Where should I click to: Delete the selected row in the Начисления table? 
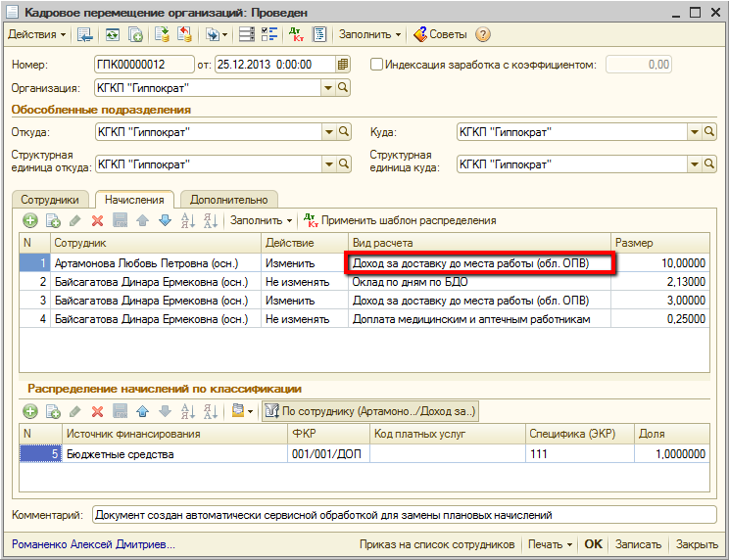[x=97, y=221]
